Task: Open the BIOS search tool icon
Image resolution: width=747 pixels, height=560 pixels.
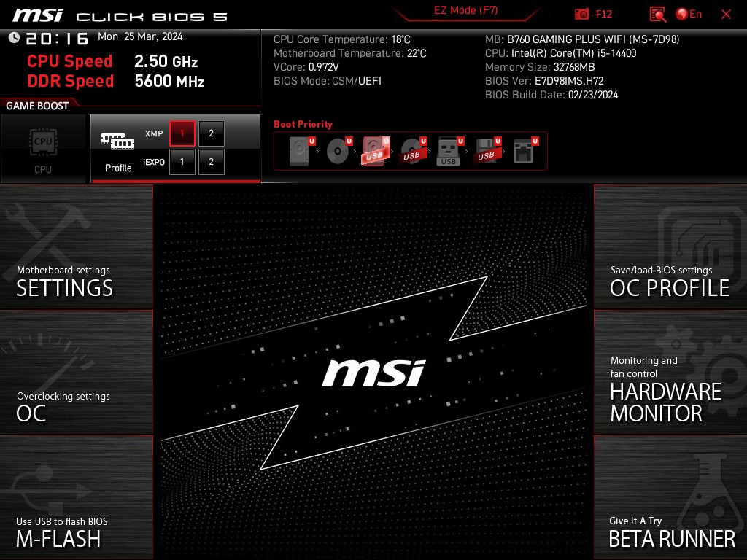Action: pos(658,14)
